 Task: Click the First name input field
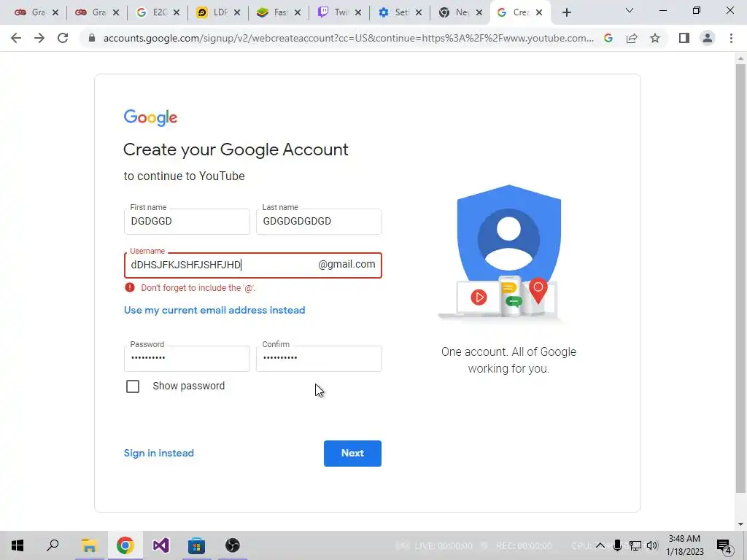point(187,222)
